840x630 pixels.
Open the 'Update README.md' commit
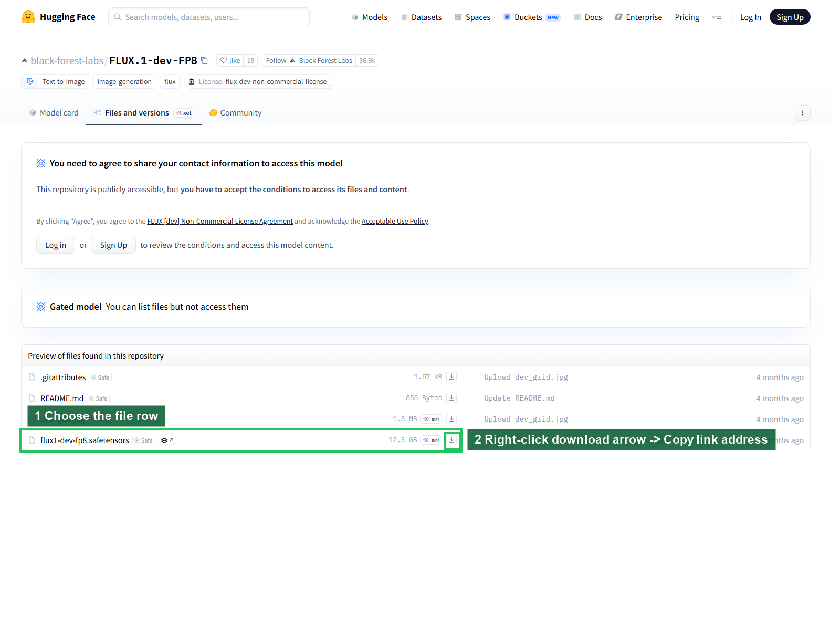click(519, 398)
